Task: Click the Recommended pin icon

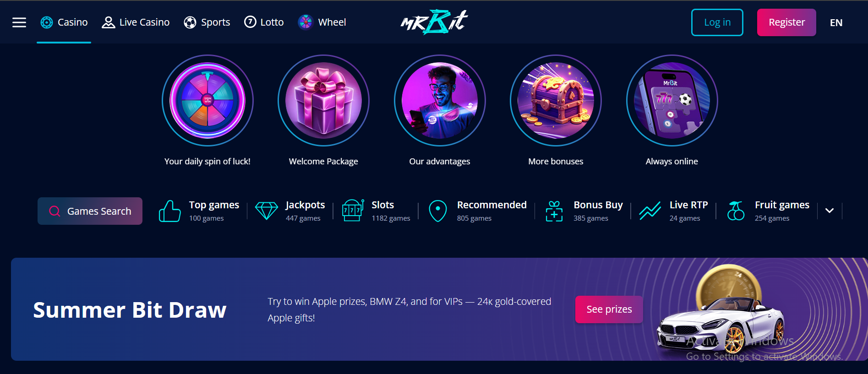Action: coord(437,211)
